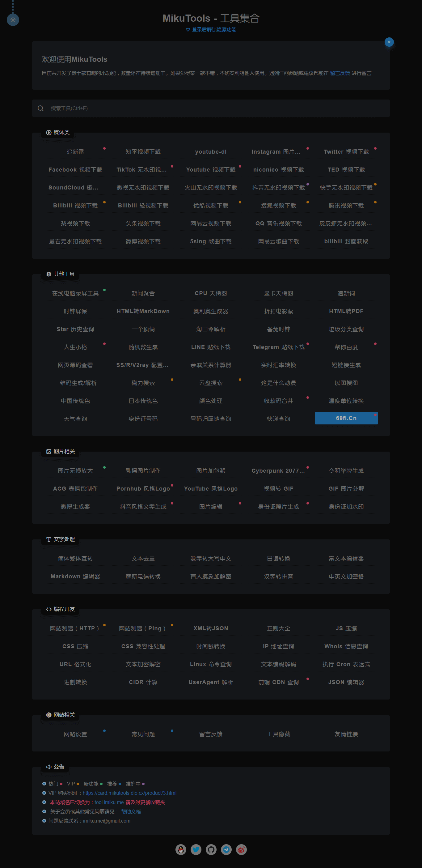
Task: Click the search magnifier icon
Action: pos(41,108)
